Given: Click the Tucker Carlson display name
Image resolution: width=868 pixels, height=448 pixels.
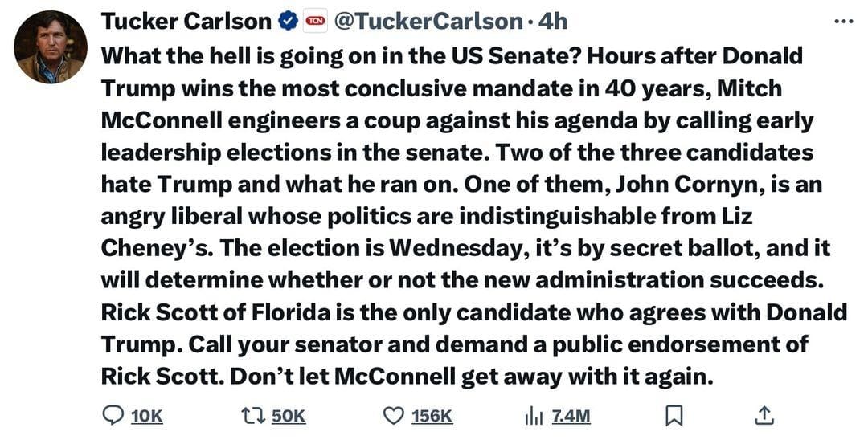Looking at the screenshot, I should tap(185, 22).
